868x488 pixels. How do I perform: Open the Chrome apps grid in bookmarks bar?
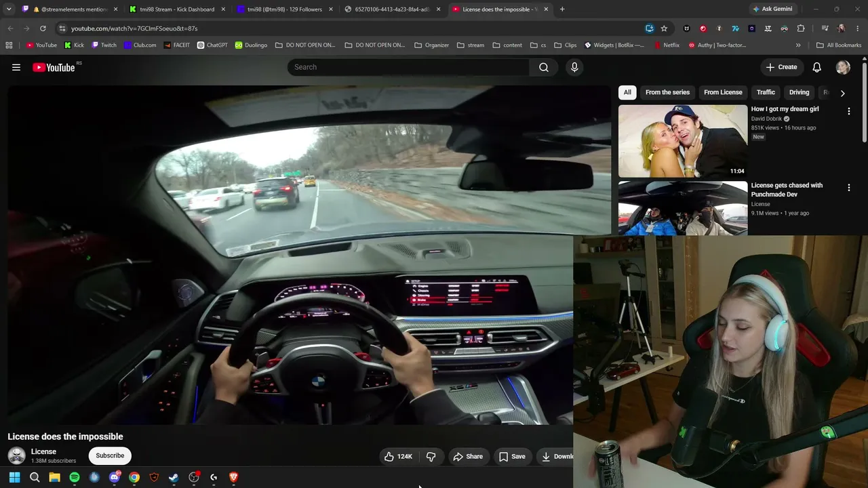(x=9, y=45)
